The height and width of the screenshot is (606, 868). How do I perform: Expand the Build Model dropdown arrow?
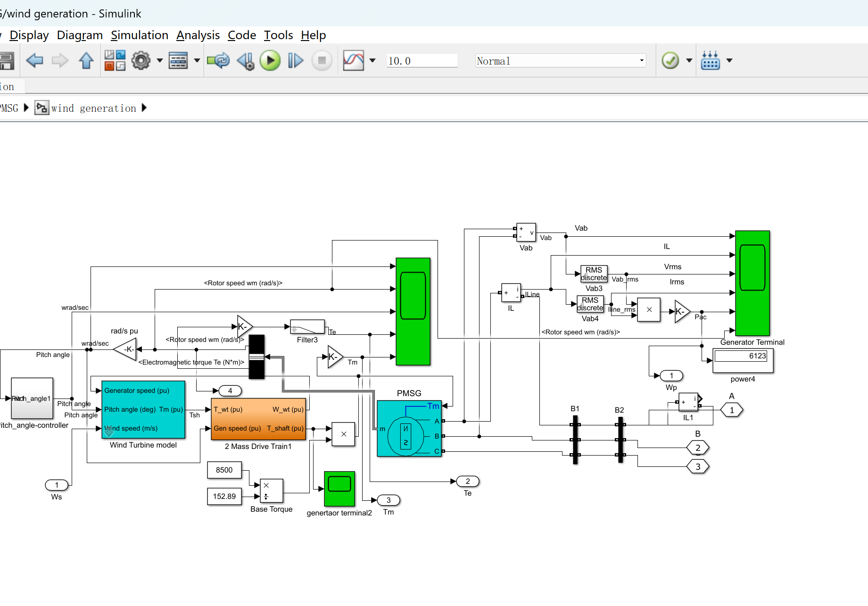(x=729, y=60)
